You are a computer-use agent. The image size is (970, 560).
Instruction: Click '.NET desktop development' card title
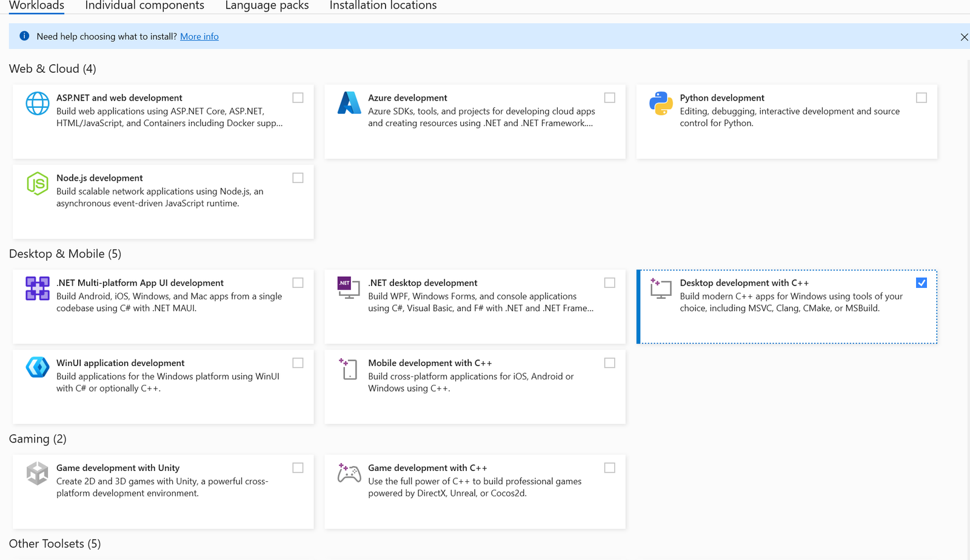[x=423, y=282]
